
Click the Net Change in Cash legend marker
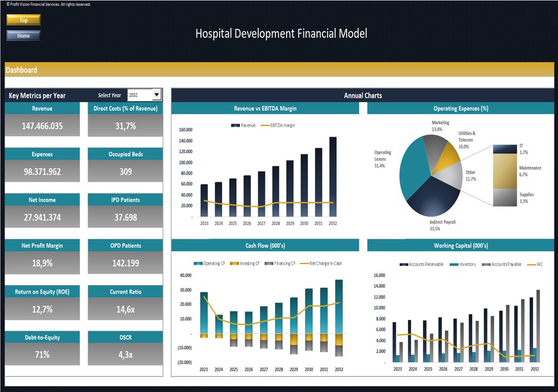[x=304, y=263]
